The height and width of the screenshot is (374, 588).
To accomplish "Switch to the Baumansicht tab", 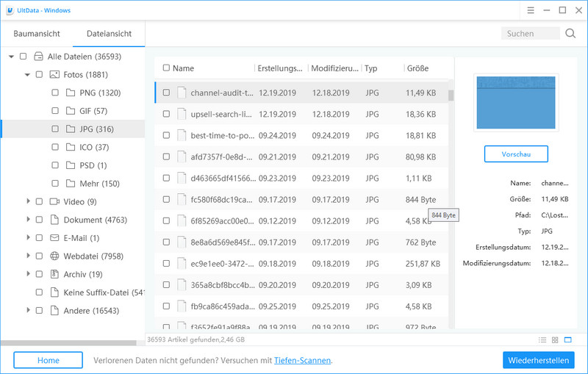I will [37, 34].
